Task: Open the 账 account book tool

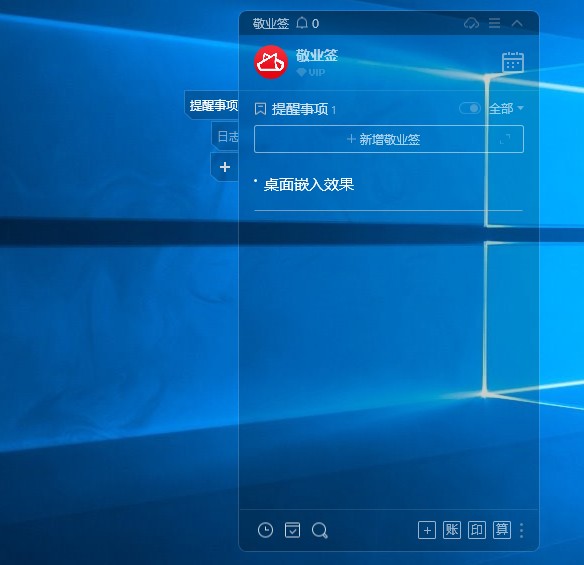Action: pos(452,530)
